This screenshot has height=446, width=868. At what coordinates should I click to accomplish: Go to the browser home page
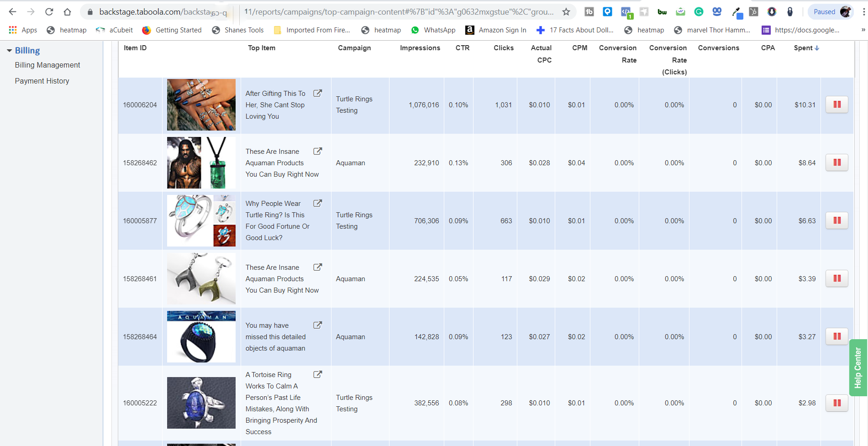coord(67,12)
